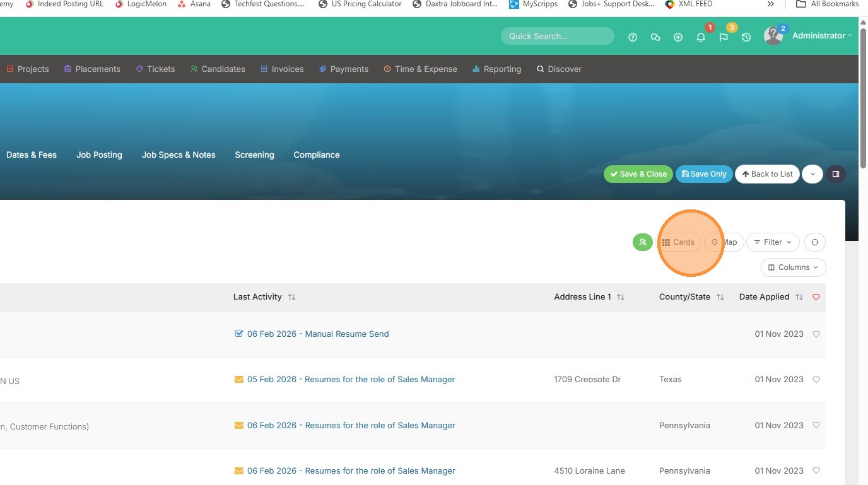Open the 06 Feb 2026 Manual Resume Send activity
868x485 pixels.
point(318,334)
